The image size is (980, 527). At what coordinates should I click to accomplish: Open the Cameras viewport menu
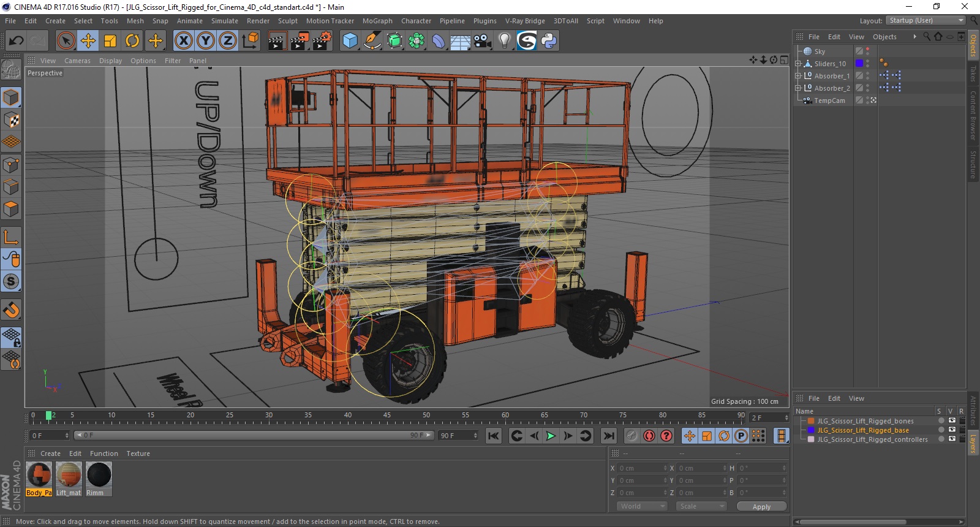pos(77,61)
